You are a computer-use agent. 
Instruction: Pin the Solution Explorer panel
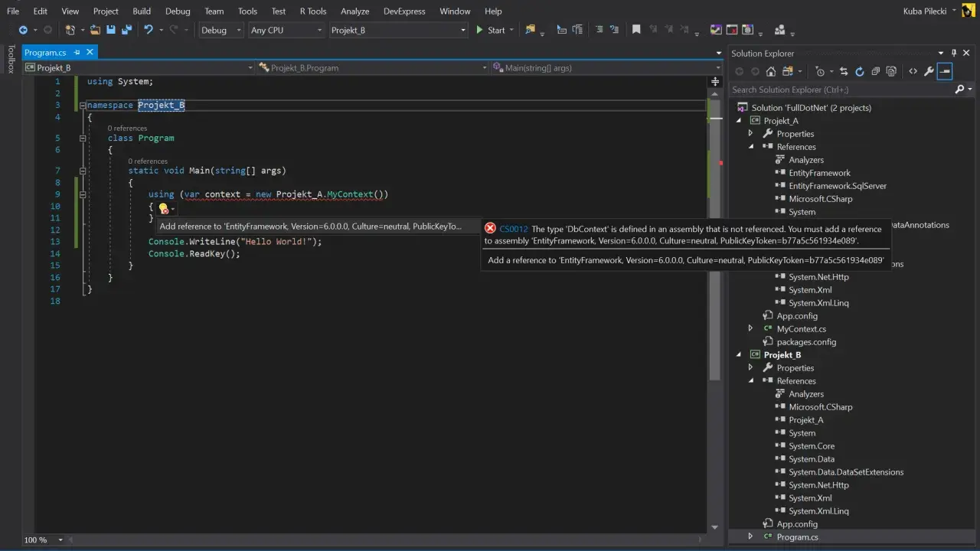click(954, 53)
